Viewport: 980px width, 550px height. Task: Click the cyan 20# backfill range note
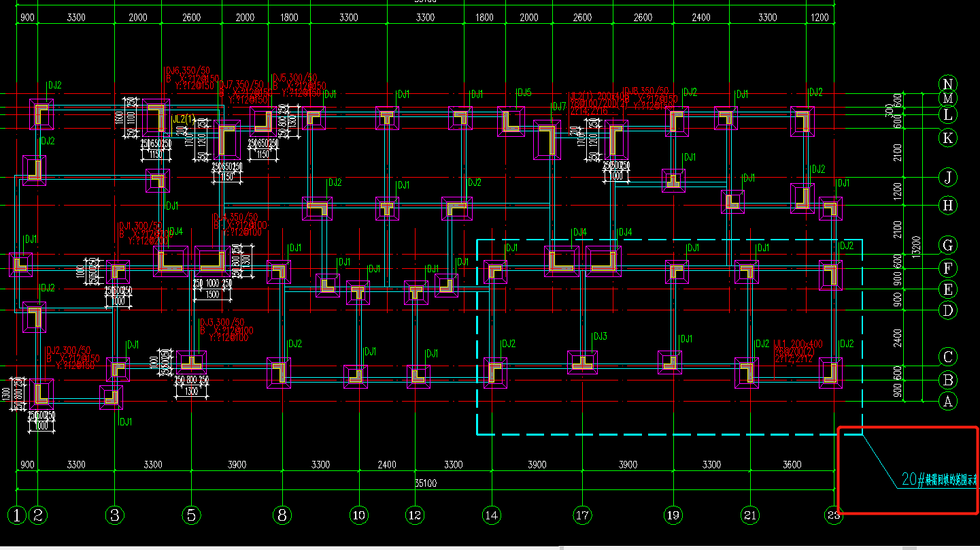[939, 480]
